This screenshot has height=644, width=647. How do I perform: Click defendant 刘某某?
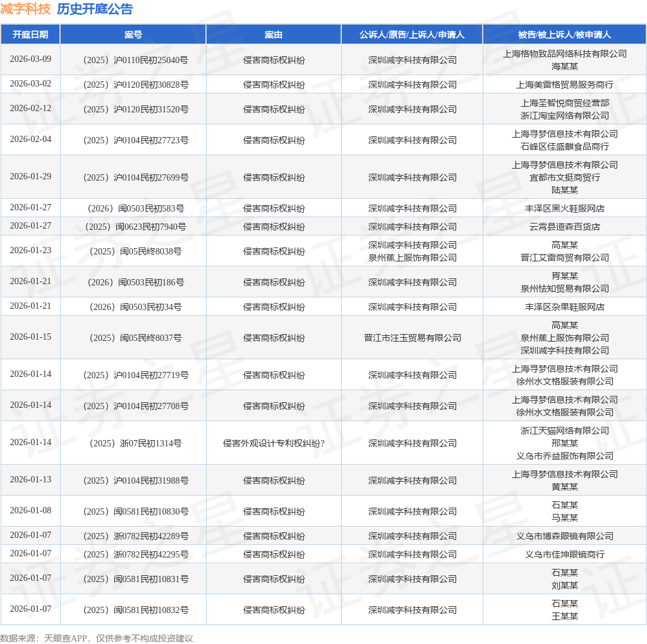pyautogui.click(x=564, y=585)
